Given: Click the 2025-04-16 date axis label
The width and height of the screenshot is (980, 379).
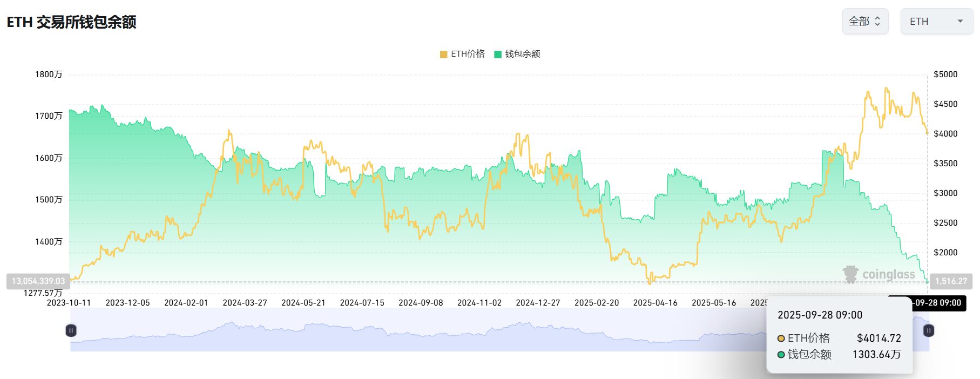Looking at the screenshot, I should (x=655, y=303).
